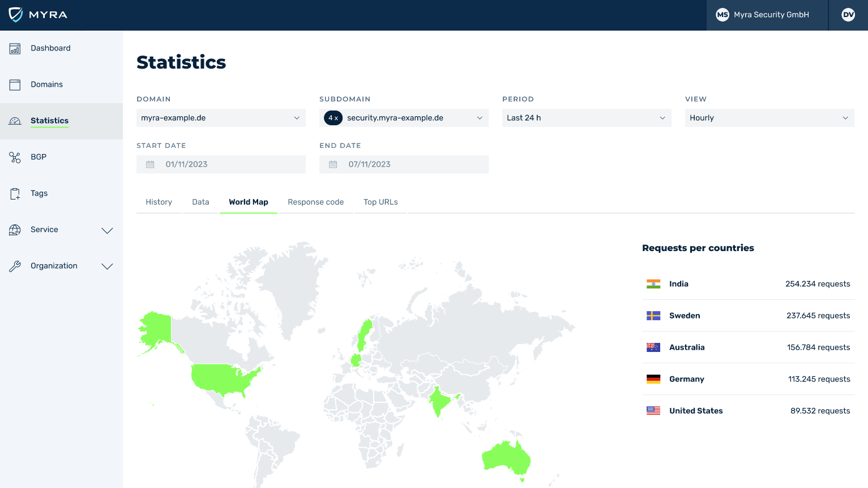Change the Period from Last 24 h
Screen dimensions: 868x488
click(x=587, y=118)
